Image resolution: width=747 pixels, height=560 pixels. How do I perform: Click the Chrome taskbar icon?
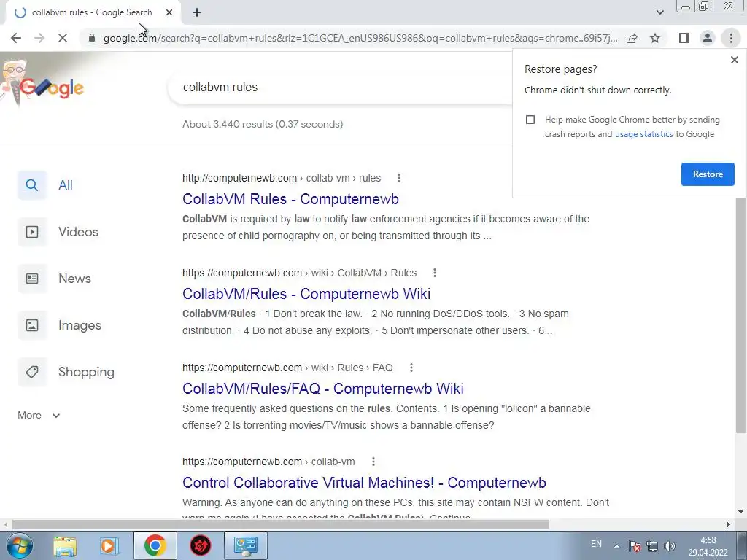pos(155,545)
